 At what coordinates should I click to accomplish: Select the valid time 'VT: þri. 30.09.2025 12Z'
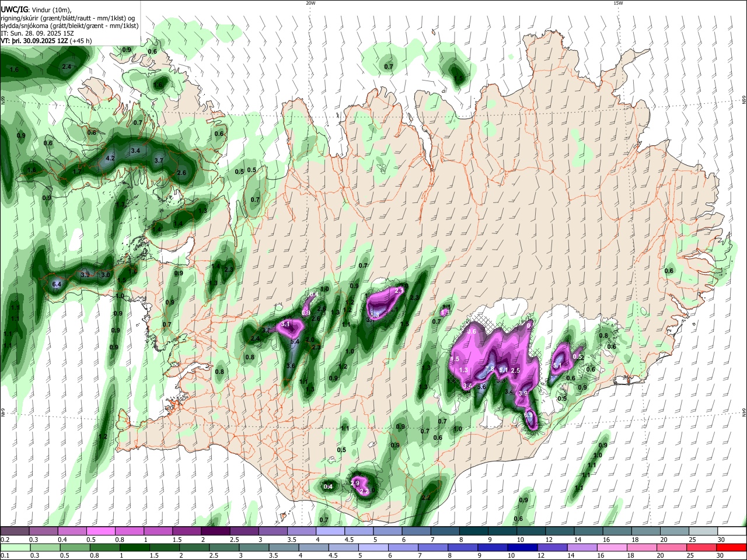(34, 41)
